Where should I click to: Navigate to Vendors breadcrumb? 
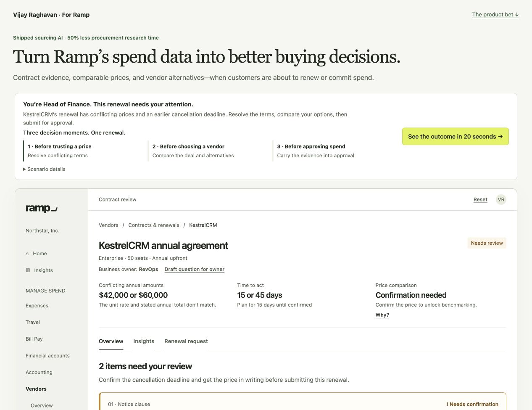tap(108, 225)
